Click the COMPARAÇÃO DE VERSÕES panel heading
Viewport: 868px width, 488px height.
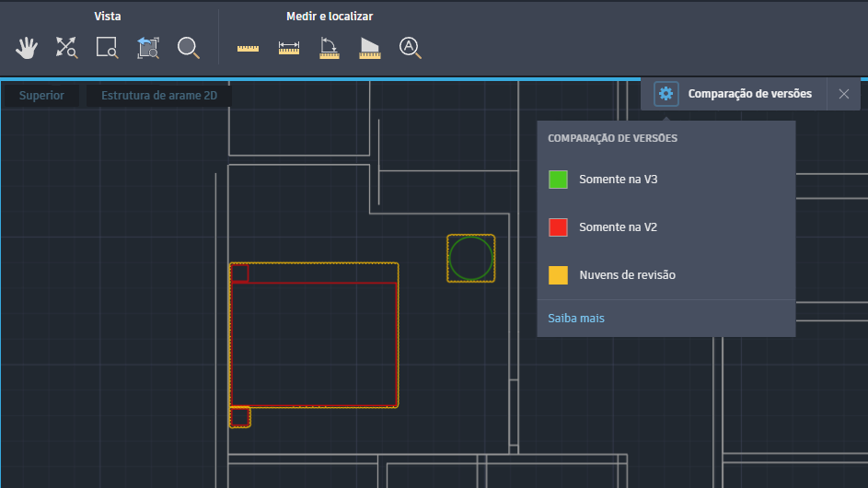[612, 138]
